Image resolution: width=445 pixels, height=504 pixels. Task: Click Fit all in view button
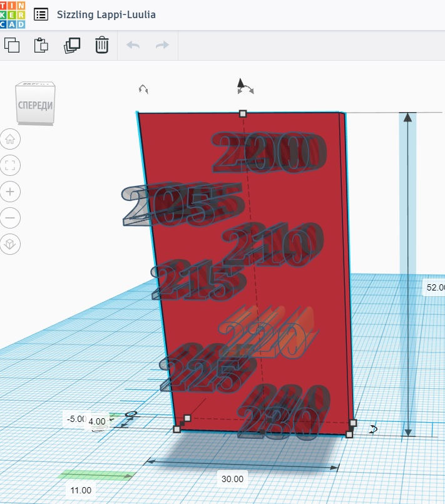point(11,165)
